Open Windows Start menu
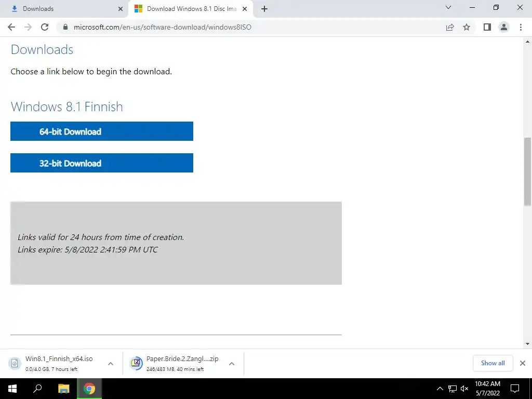This screenshot has width=532, height=399. tap(12, 389)
